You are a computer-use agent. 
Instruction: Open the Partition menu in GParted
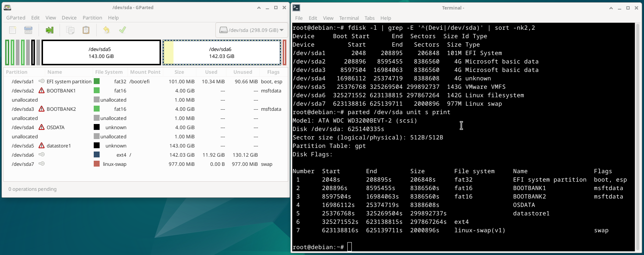click(x=92, y=18)
